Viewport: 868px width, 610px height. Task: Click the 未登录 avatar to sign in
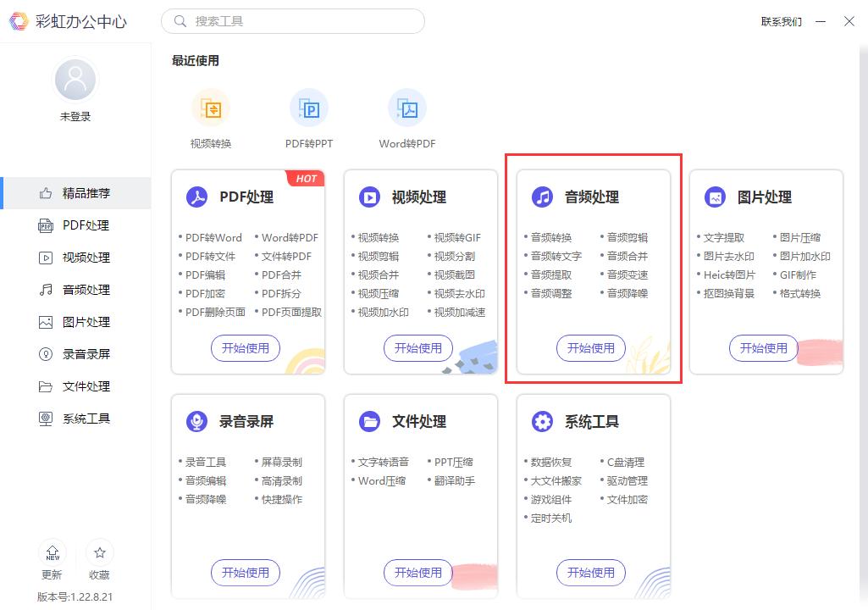(x=75, y=79)
